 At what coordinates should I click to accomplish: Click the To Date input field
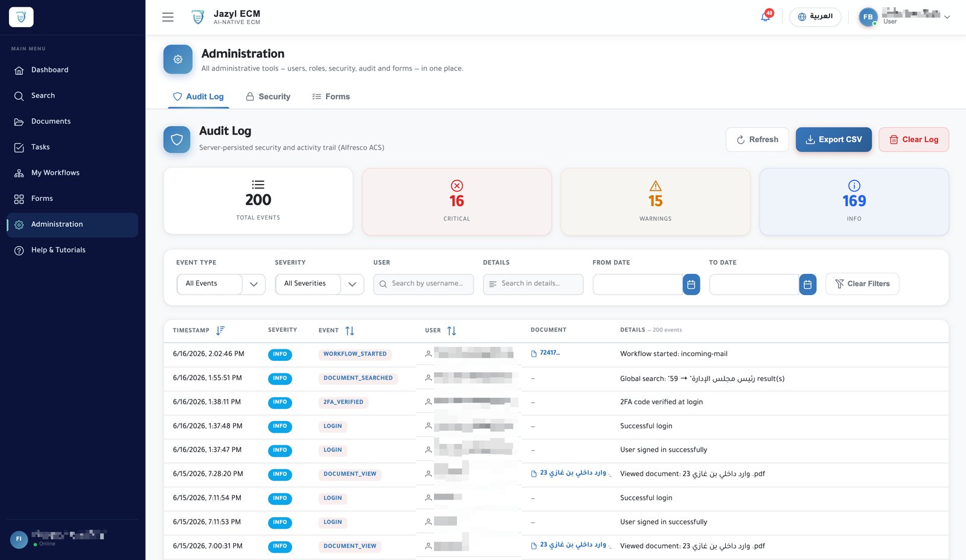pos(754,284)
